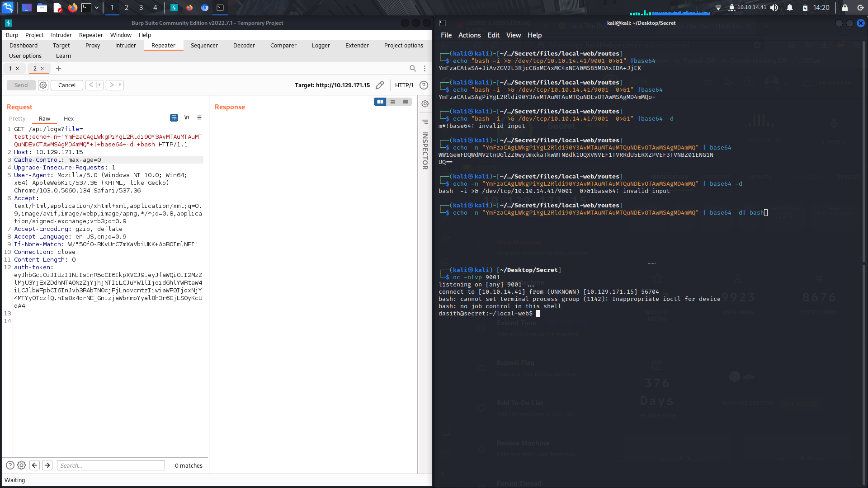Select the single-pane response layout toggle
This screenshot has width=868, height=488.
(405, 102)
